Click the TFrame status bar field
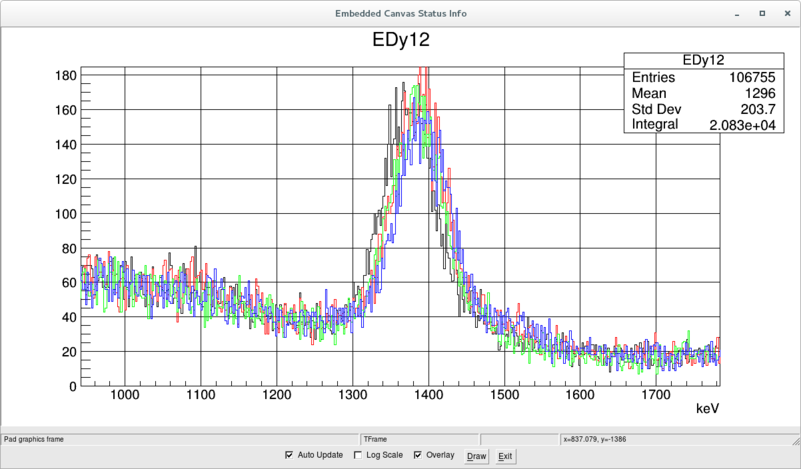The width and height of the screenshot is (801, 469). (x=420, y=438)
